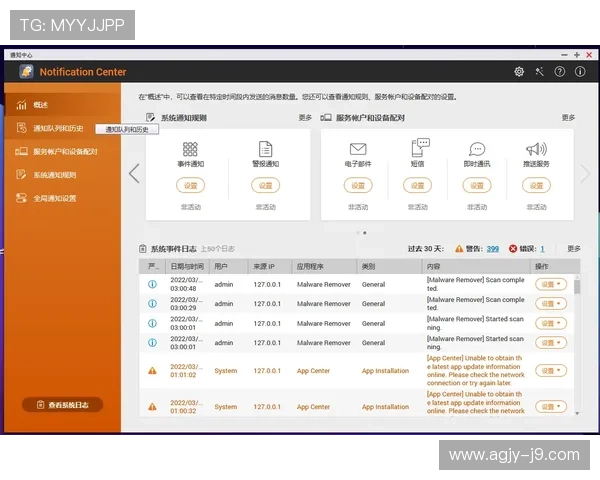
Task: Click the 查看系统日志 button
Action: (x=62, y=405)
